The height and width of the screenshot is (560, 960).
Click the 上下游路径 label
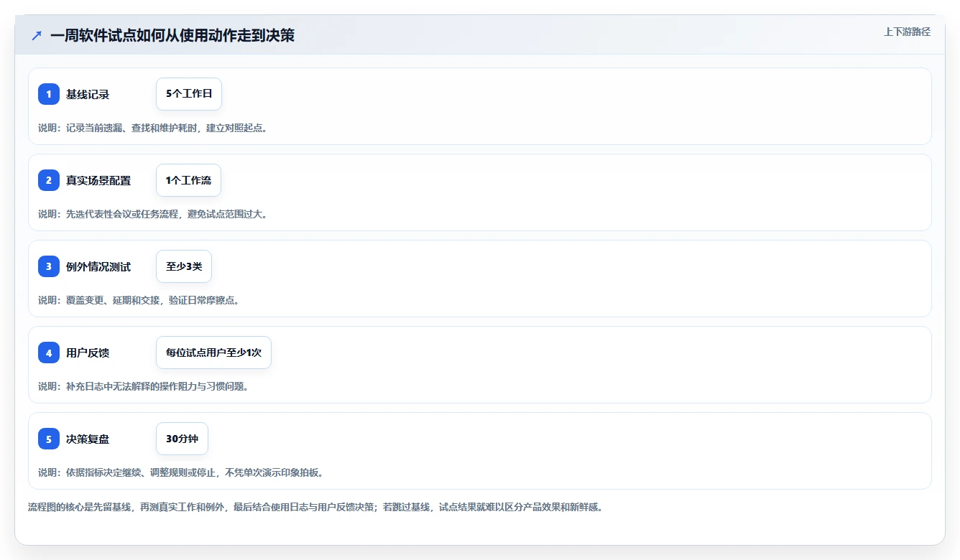907,32
